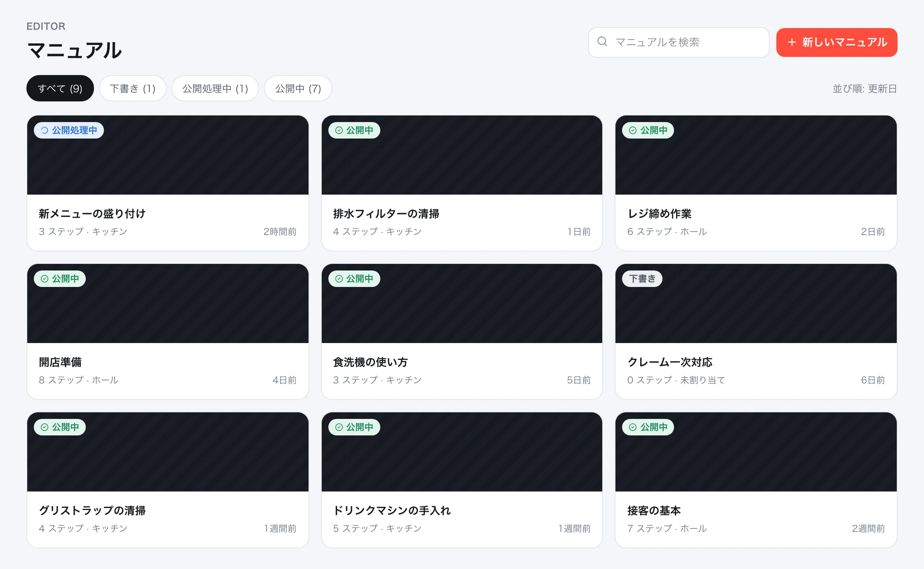The height and width of the screenshot is (569, 924).
Task: Open the 新メニューの盛り付け thumbnail
Action: pos(168,155)
